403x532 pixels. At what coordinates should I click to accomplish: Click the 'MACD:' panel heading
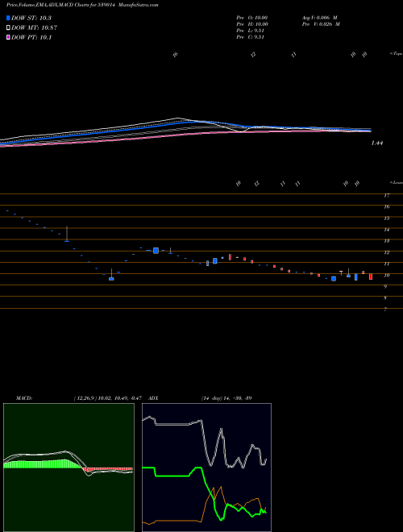(23, 398)
